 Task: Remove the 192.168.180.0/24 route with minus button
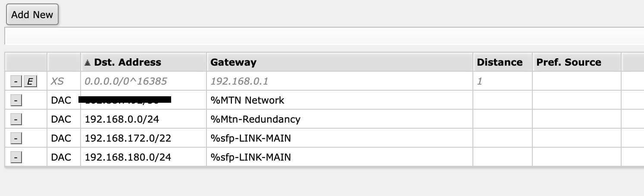(x=15, y=157)
